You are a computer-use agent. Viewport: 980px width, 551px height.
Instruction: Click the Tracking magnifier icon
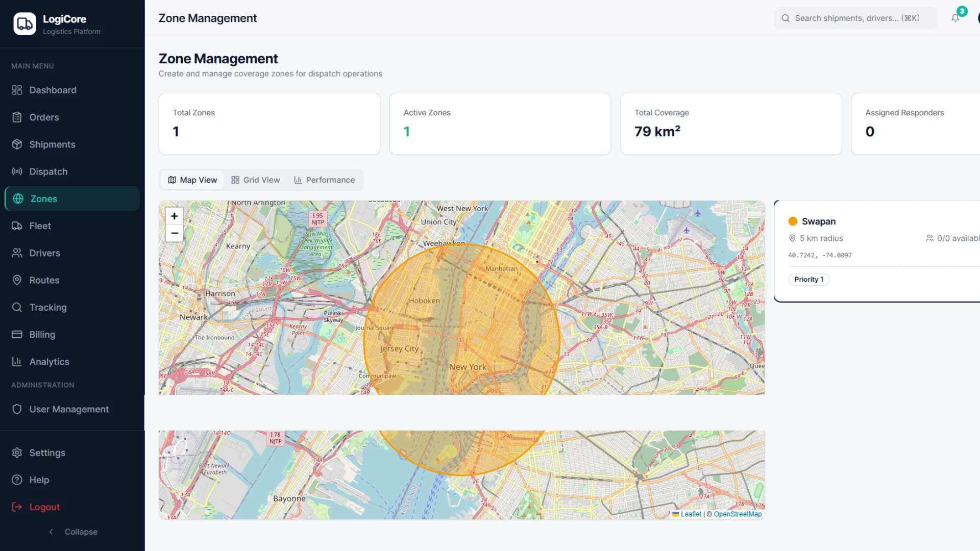pos(17,307)
